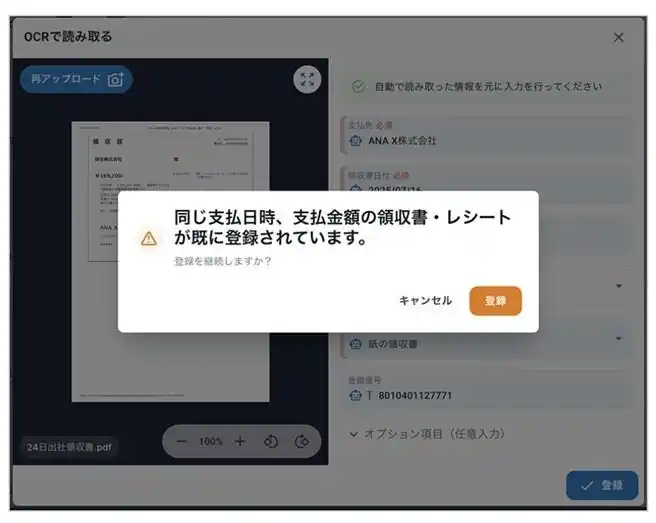The height and width of the screenshot is (523, 656).
Task: Open the 紙の領収書 dropdown arrow
Action: pos(619,338)
